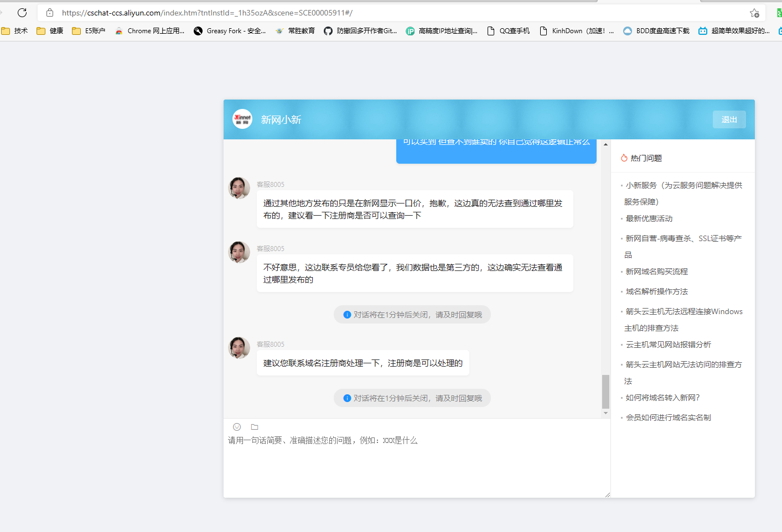
Task: Focus the chat message input box
Action: 415,465
